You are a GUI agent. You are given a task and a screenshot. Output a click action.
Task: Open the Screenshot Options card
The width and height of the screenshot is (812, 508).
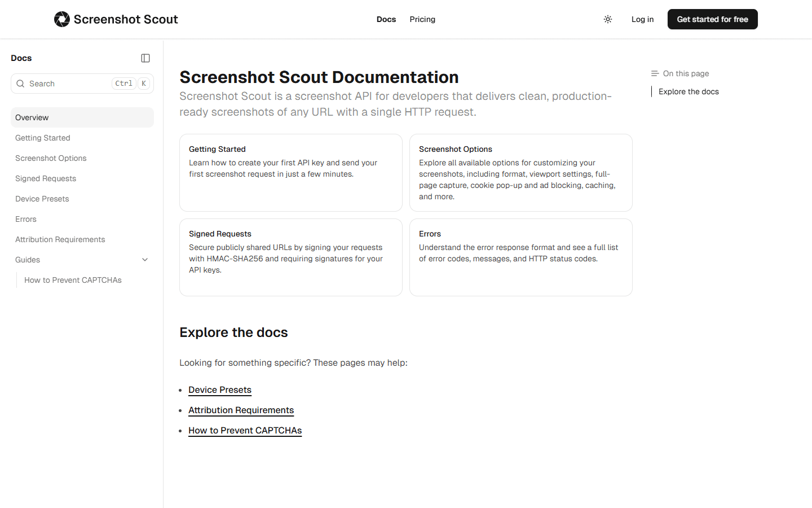pos(520,173)
